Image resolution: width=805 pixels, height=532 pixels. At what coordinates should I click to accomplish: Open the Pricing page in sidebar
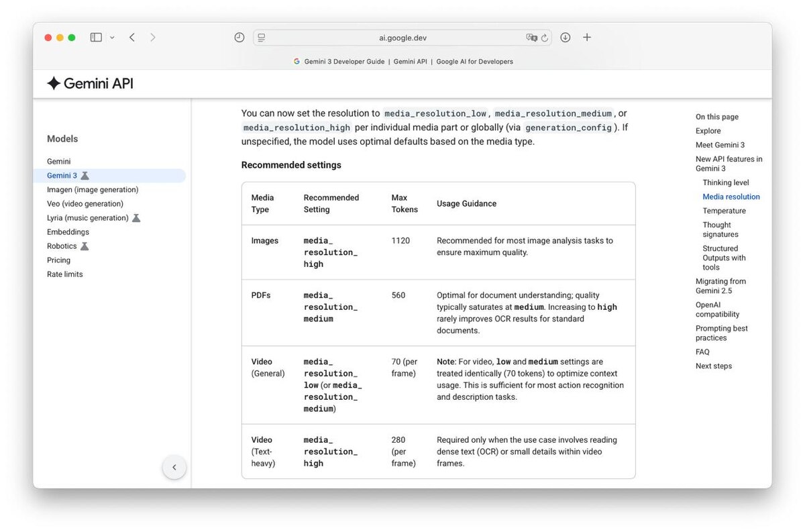[x=58, y=260]
